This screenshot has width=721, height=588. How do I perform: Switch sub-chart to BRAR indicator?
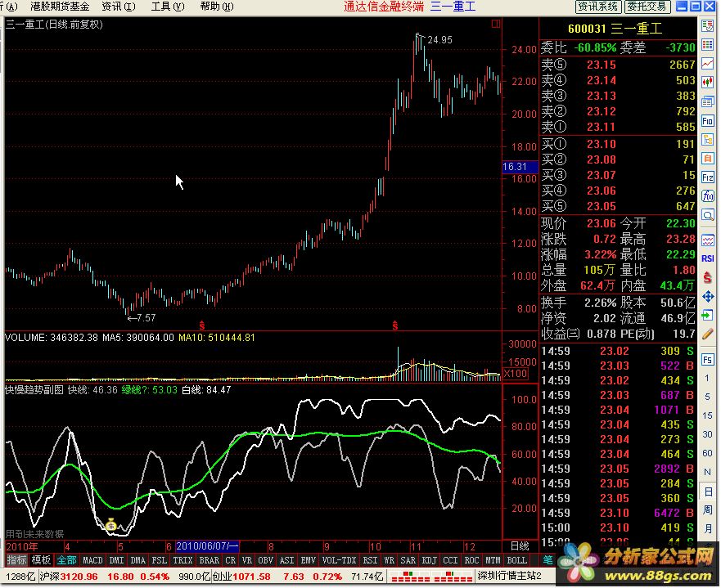coord(210,560)
